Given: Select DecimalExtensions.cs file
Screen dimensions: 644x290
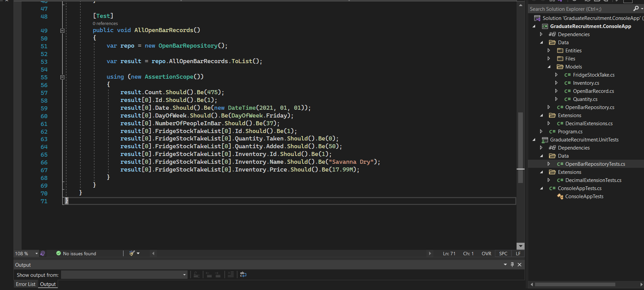Looking at the screenshot, I should 589,124.
